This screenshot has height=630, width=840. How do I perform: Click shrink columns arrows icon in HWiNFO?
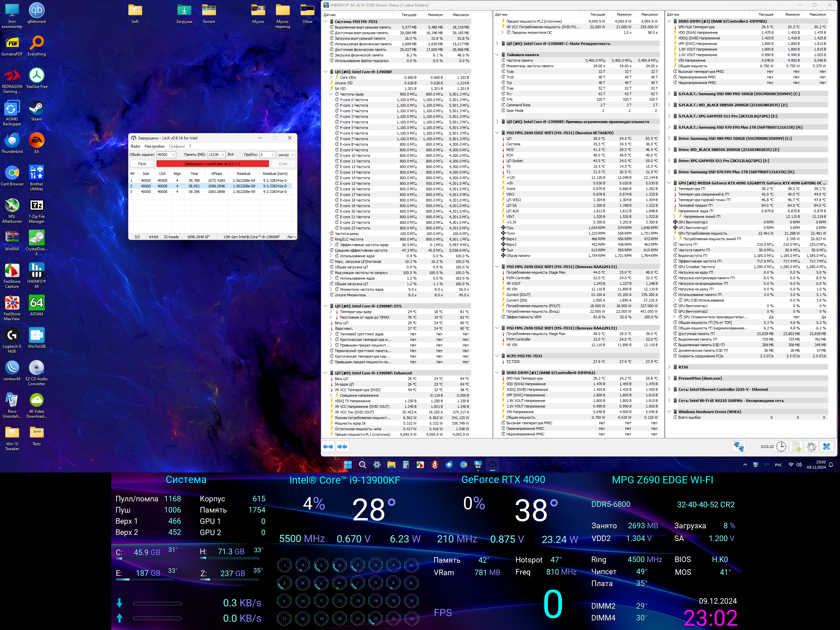342,447
